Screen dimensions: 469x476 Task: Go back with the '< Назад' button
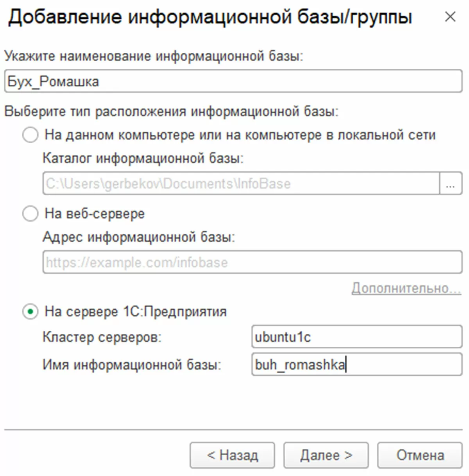[233, 455]
